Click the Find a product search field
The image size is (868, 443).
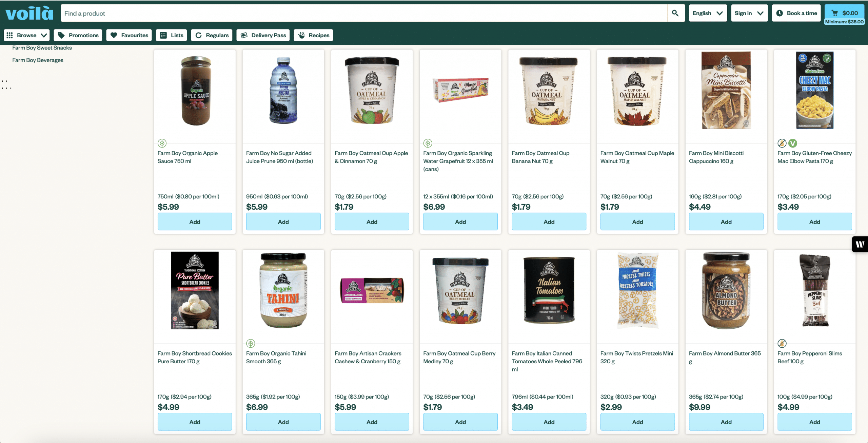coord(364,13)
